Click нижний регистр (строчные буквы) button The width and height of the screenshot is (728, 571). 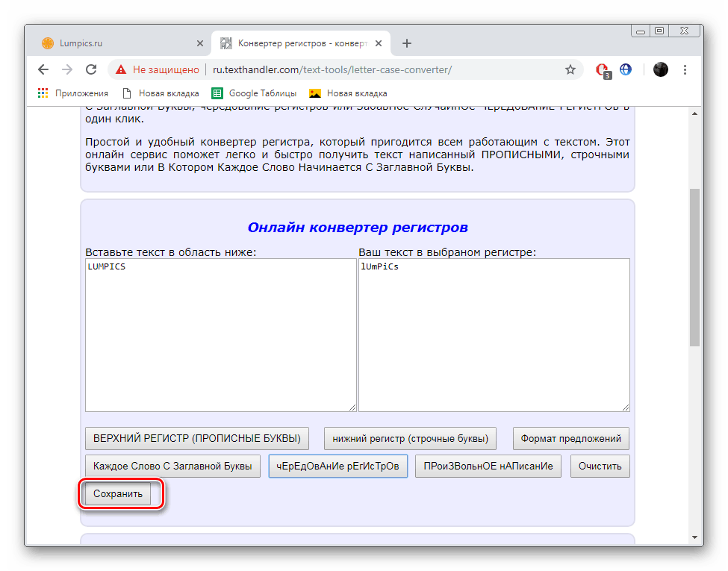(x=410, y=439)
